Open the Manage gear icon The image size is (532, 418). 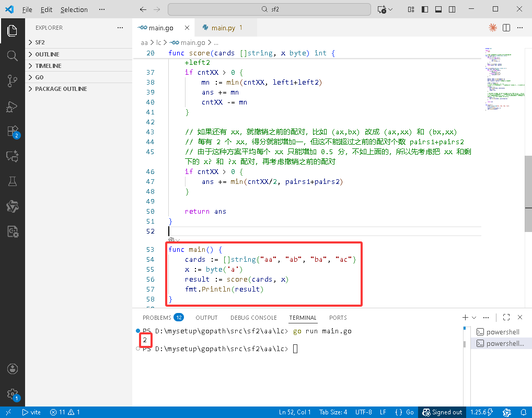(13, 394)
